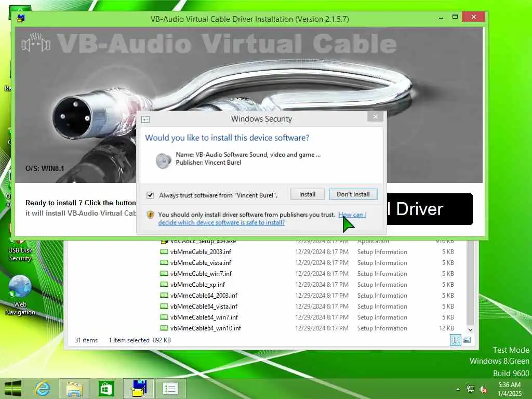Click the VB-Cable installer taskbar icon
The height and width of the screenshot is (399, 532).
tap(139, 389)
